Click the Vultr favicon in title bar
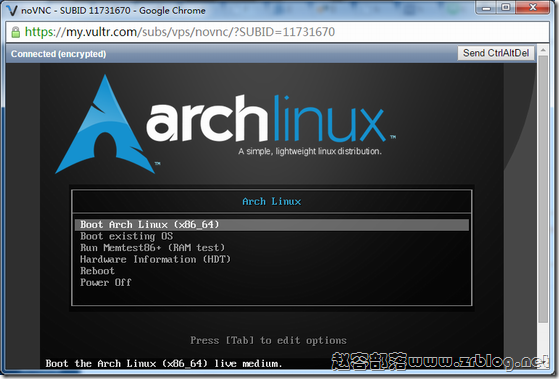The width and height of the screenshot is (559, 379). pyautogui.click(x=12, y=10)
